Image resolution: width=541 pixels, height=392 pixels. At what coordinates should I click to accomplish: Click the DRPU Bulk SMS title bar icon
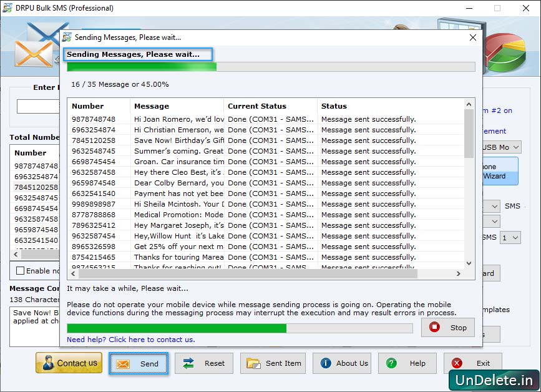click(x=7, y=7)
